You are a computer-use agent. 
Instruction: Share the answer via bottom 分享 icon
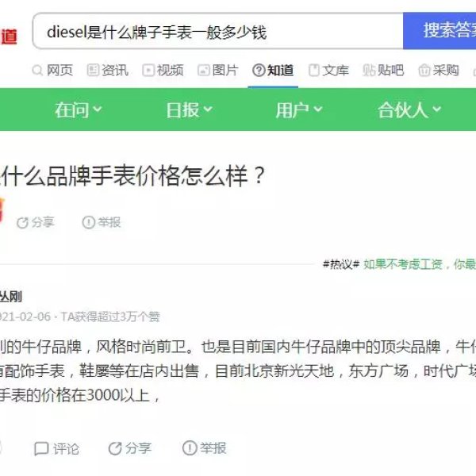115,449
